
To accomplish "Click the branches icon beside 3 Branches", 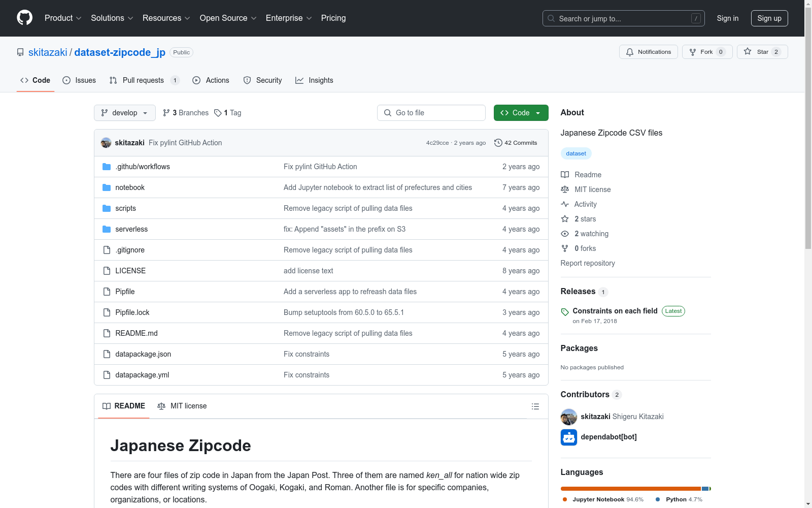I will 166,113.
